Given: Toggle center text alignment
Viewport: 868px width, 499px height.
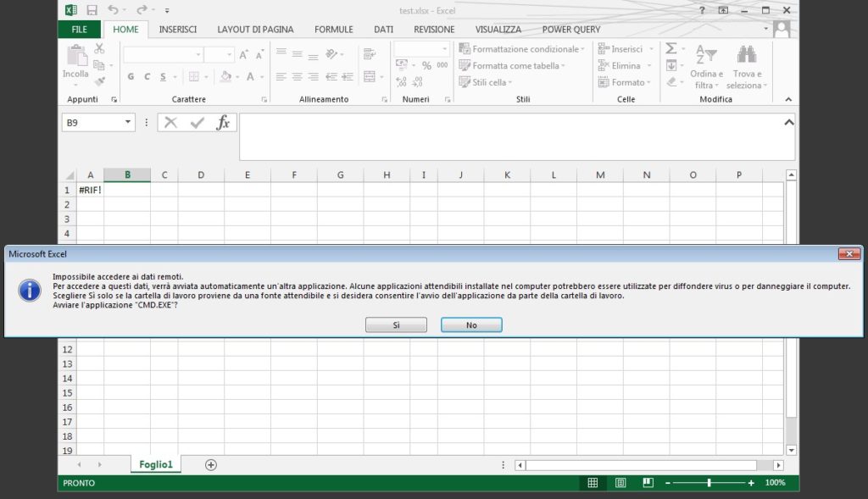Looking at the screenshot, I should coord(298,76).
